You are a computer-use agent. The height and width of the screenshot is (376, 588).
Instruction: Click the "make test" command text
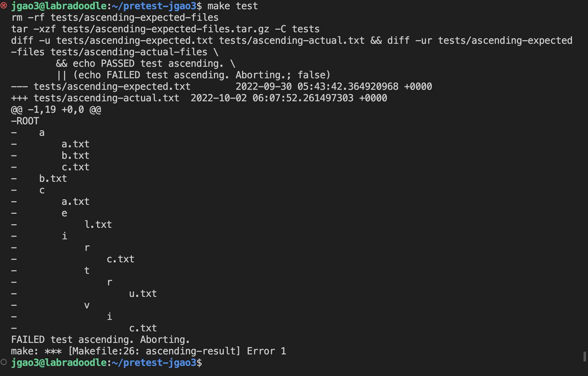click(x=233, y=6)
